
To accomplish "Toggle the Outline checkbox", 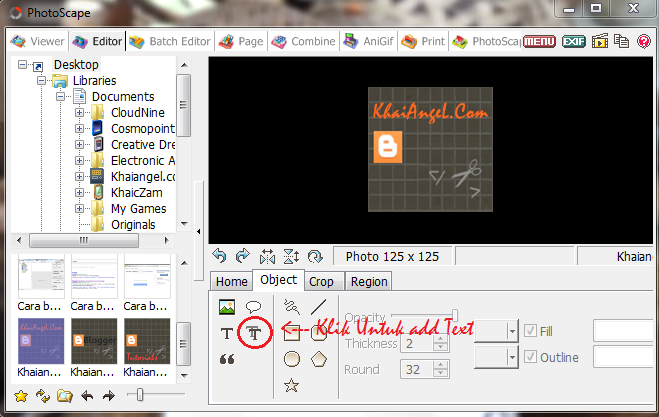I will pyautogui.click(x=530, y=357).
